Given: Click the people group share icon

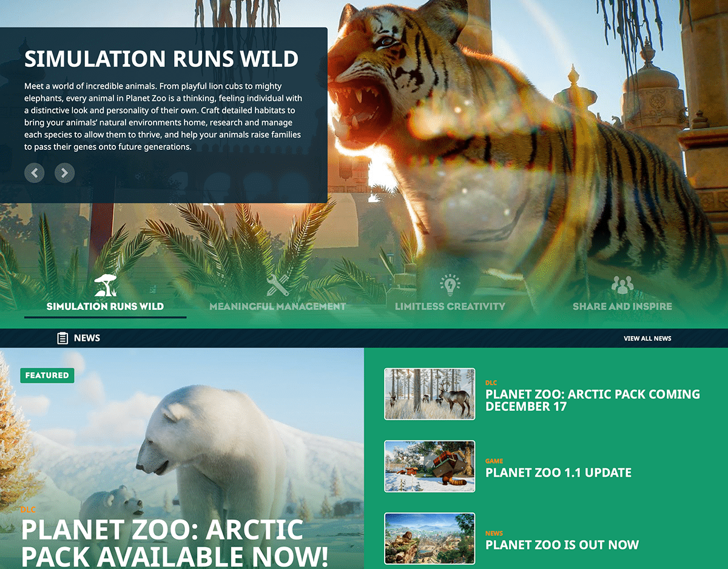Looking at the screenshot, I should point(622,285).
